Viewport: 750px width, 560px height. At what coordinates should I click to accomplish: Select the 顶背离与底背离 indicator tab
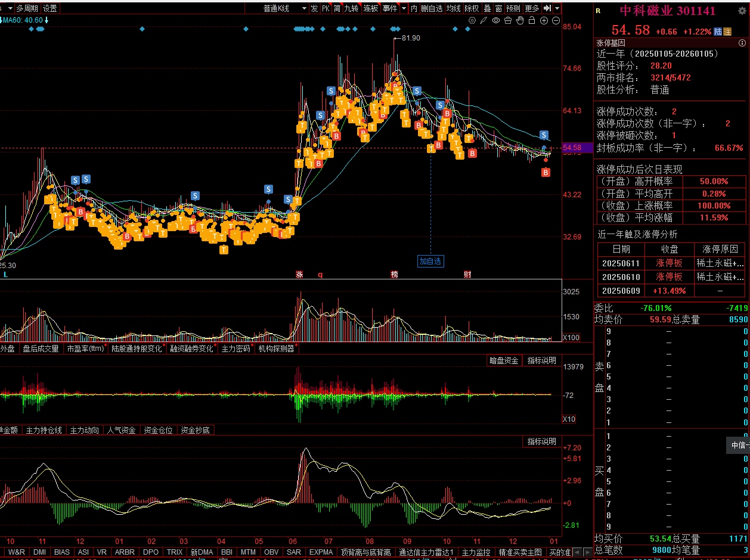[367, 552]
